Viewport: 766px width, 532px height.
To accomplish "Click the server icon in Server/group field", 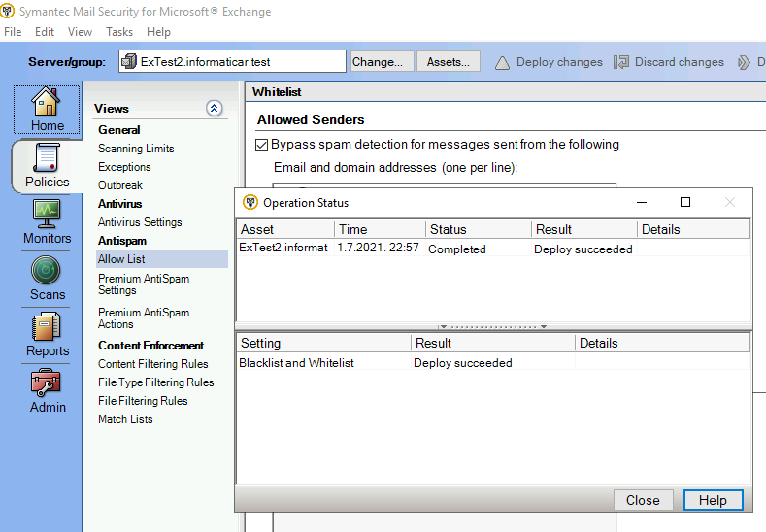I will [x=128, y=61].
